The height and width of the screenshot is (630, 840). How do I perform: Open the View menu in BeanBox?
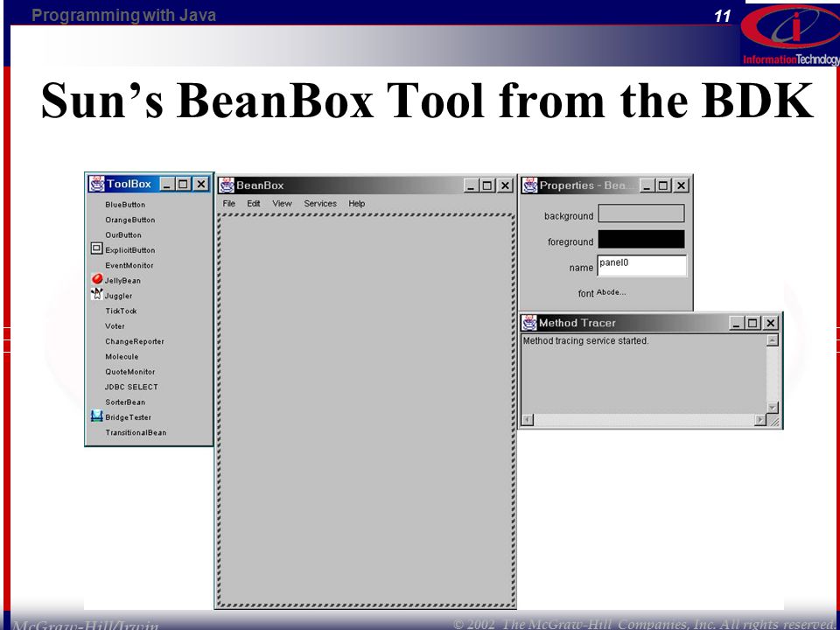282,204
